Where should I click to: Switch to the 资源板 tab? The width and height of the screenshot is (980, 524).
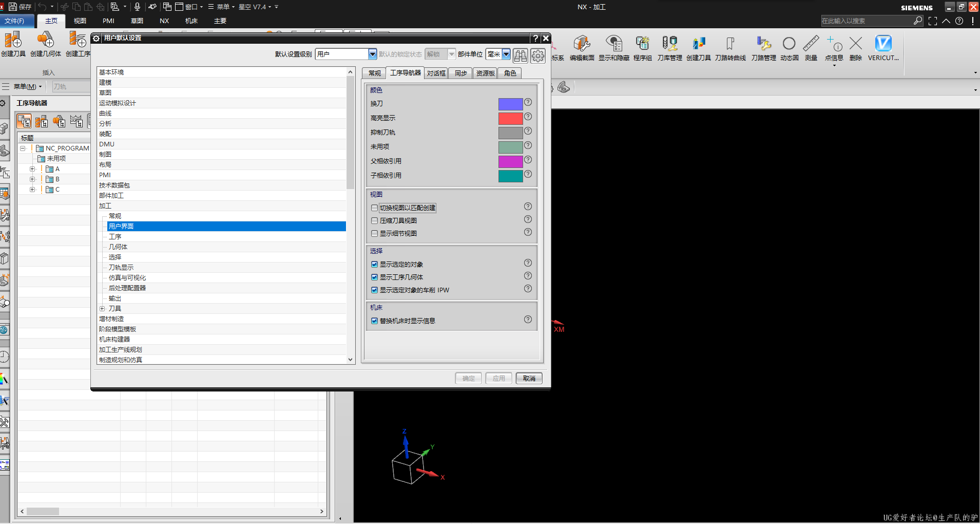[x=485, y=73]
